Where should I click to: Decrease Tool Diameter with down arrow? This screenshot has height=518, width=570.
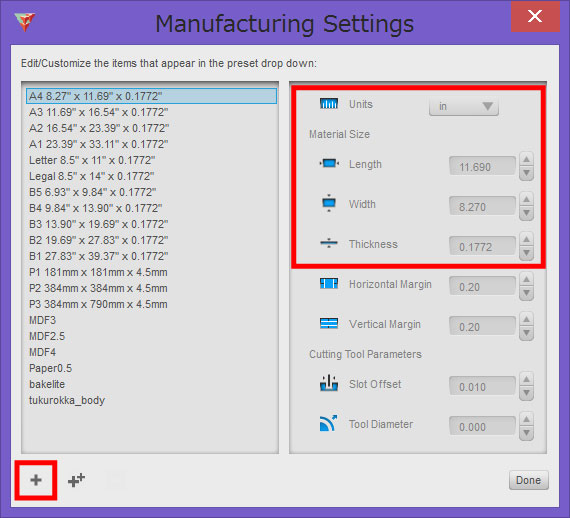point(526,433)
